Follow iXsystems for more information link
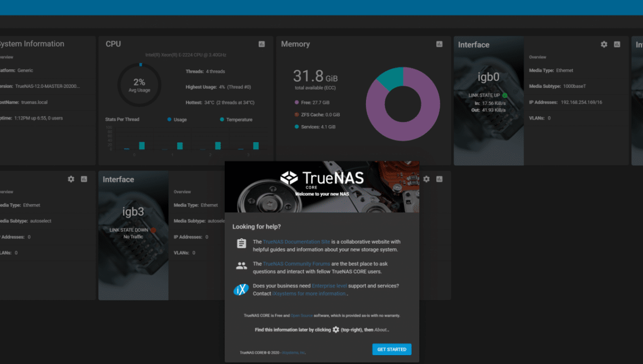 (309, 294)
